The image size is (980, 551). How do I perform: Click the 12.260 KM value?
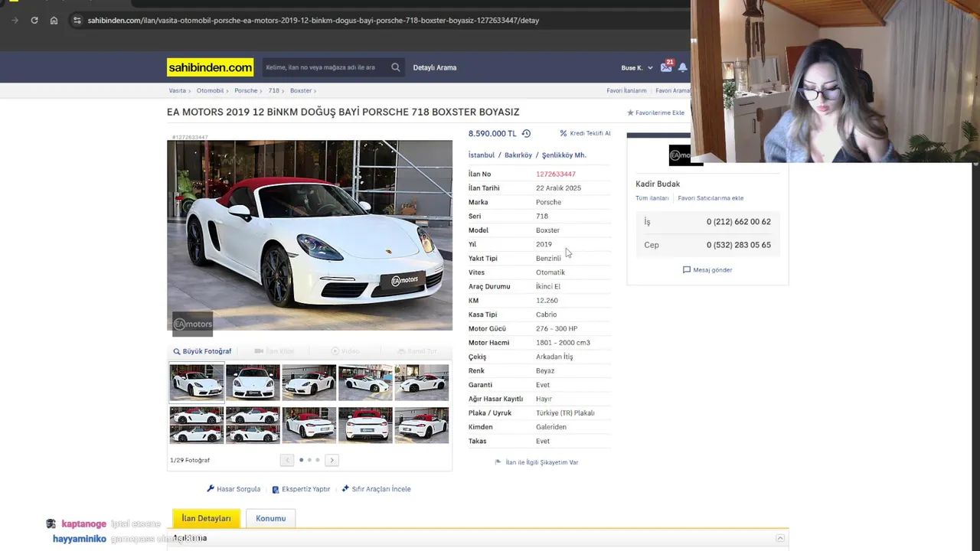547,300
